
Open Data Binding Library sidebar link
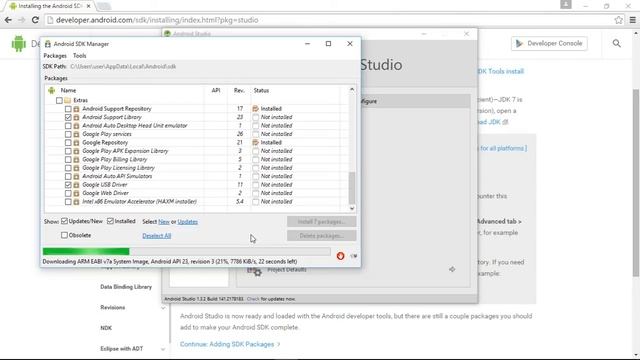point(126,287)
